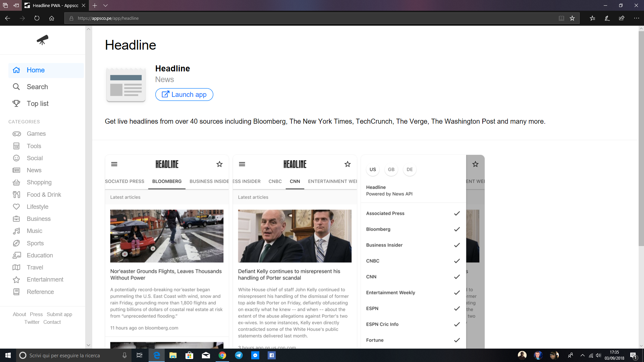The height and width of the screenshot is (362, 644).
Task: Open Google Chrome from taskbar
Action: click(222, 355)
